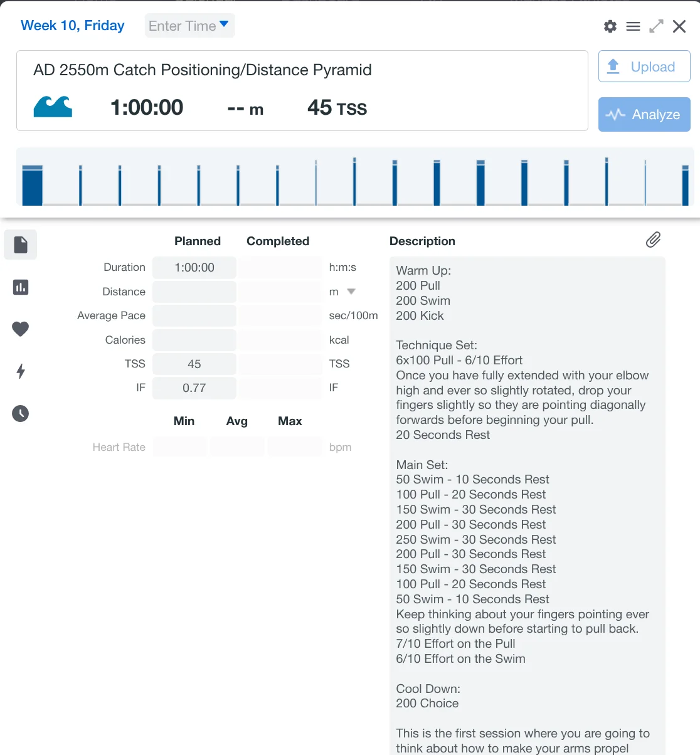
Task: Select the summary document sidebar icon
Action: [21, 245]
